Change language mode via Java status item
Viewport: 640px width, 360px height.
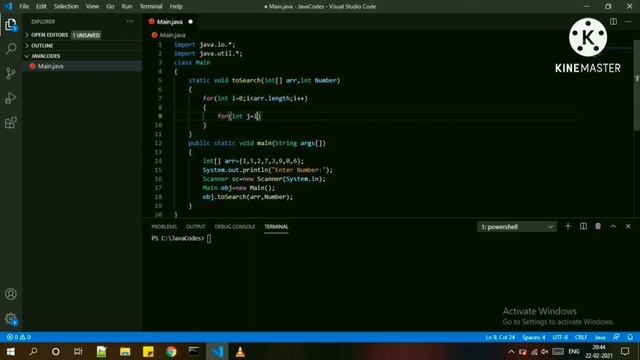[600, 337]
